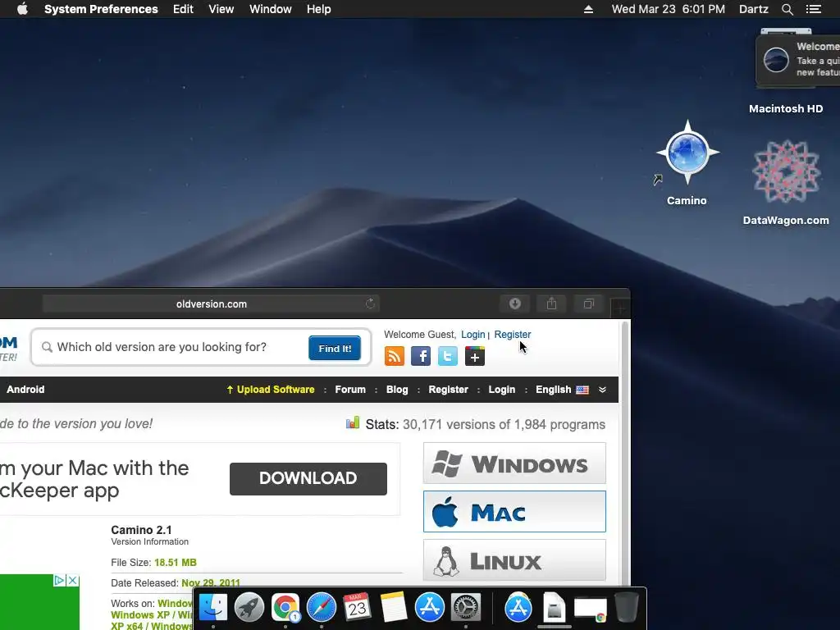
Task: Click Register link near Welcome Guest
Action: 512,335
